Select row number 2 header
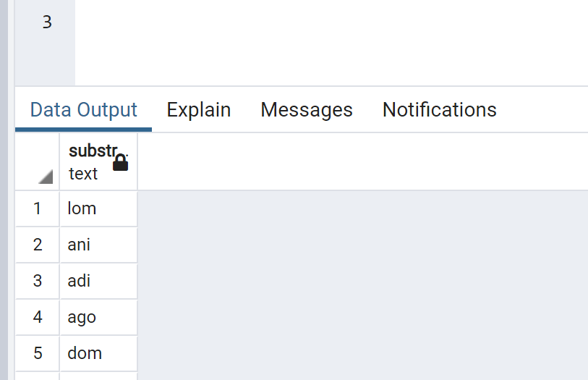588x380 pixels. click(x=37, y=245)
